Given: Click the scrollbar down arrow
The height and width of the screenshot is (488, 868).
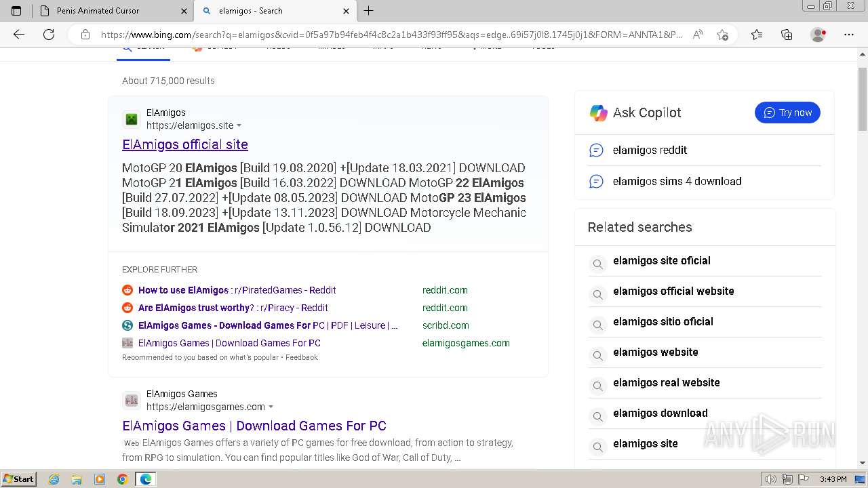Looking at the screenshot, I should (x=863, y=463).
